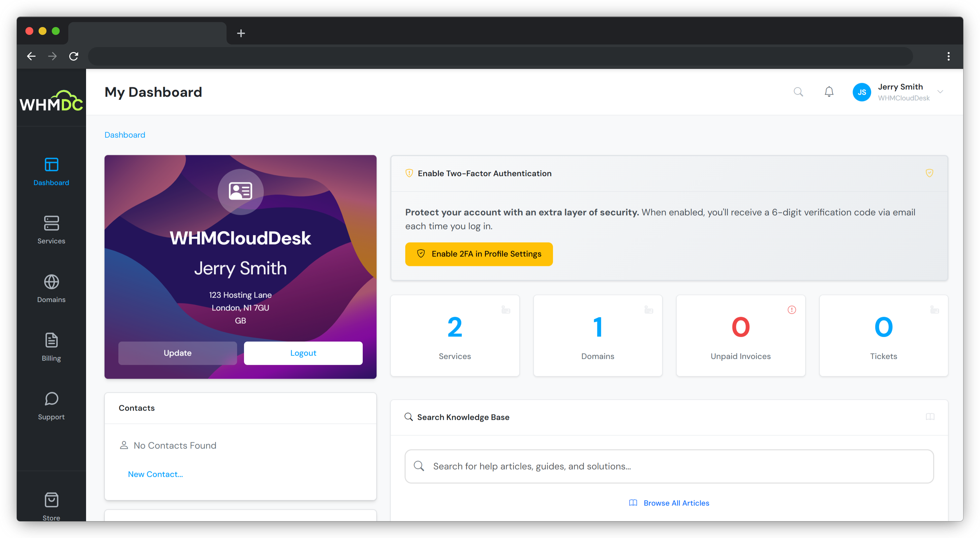Open Support chat bubble in sidebar
Image resolution: width=980 pixels, height=538 pixels.
(51, 406)
